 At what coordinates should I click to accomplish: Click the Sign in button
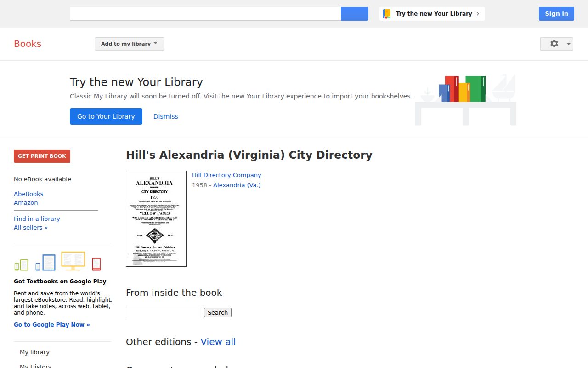point(556,14)
